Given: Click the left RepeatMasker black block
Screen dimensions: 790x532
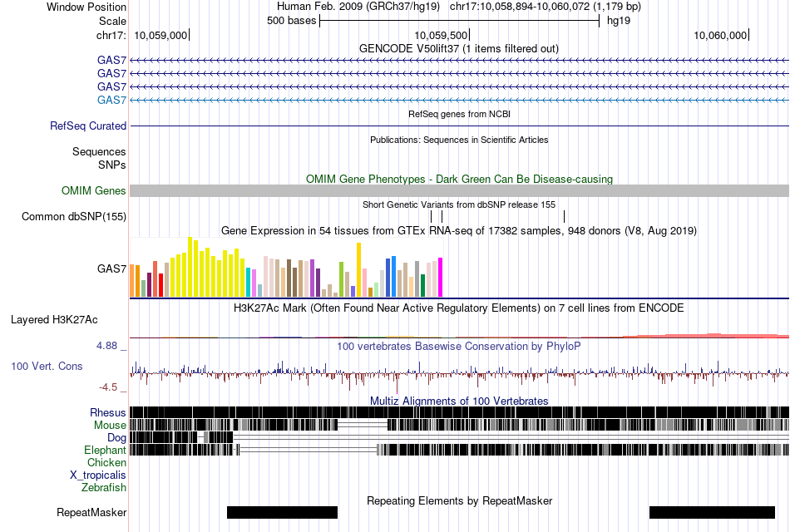Looking at the screenshot, I should [282, 512].
